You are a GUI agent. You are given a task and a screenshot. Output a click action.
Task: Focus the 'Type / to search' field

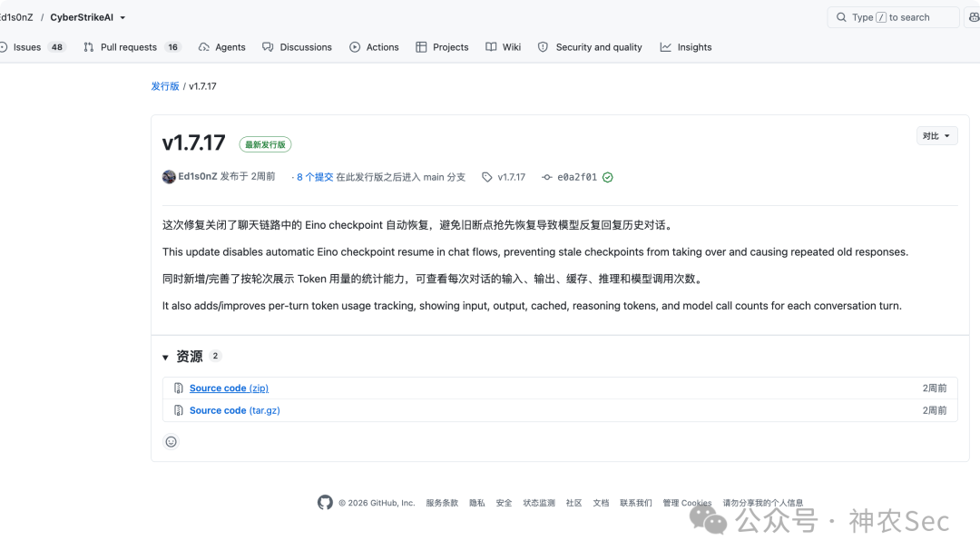click(x=893, y=17)
